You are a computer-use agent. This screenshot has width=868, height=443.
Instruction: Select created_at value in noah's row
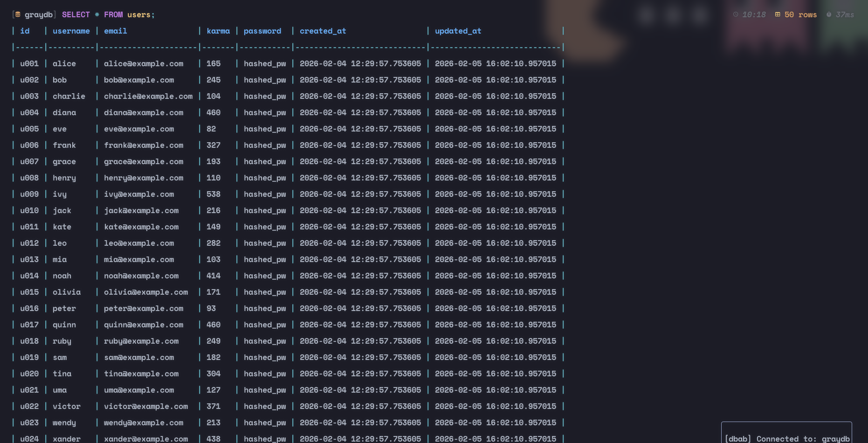coord(360,276)
